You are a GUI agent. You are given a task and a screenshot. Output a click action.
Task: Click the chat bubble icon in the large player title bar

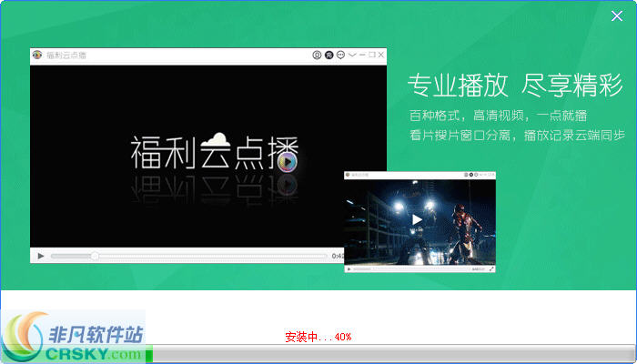click(x=340, y=55)
